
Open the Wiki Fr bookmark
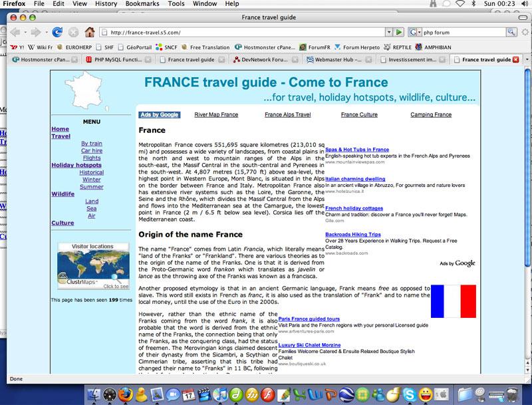(41, 47)
